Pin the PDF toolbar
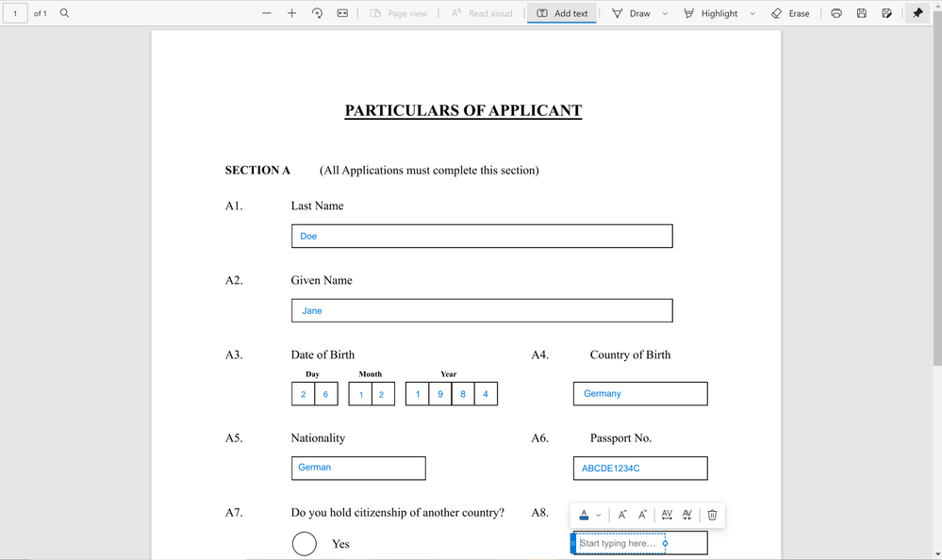942x560 pixels. coord(917,13)
